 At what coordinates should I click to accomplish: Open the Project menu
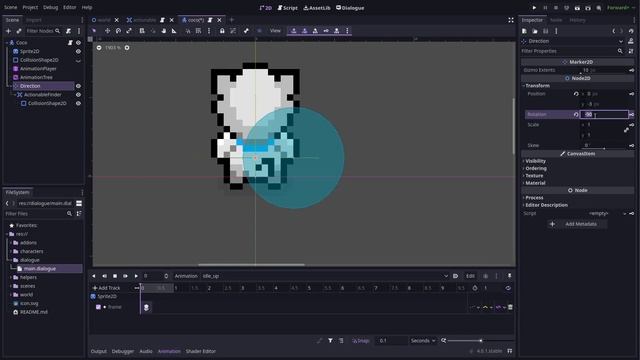(x=30, y=7)
